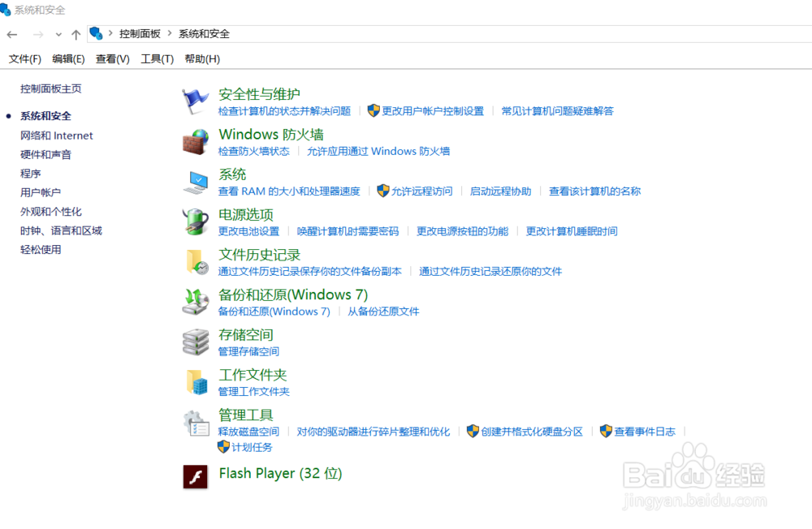Open the Windows 防火墙 heading
Screen dimensions: 812x529
click(x=271, y=135)
